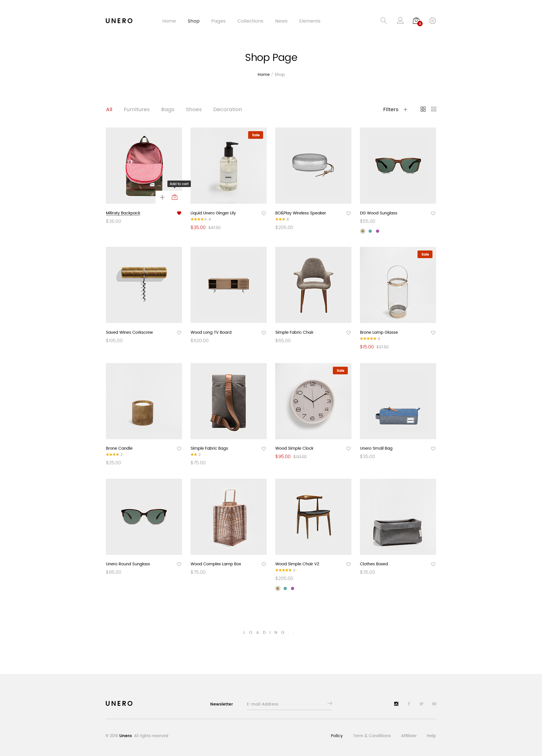Go to Home in breadcrumb
This screenshot has height=756, width=542.
coord(263,74)
